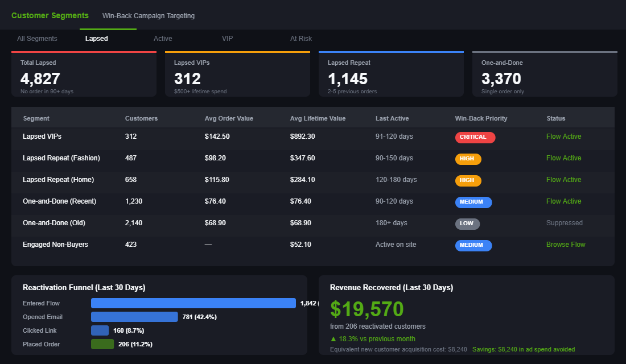Select the HIGH badge for Lapsed Repeat (Home)
Viewport: 626px width, 364px height.
[x=468, y=180]
